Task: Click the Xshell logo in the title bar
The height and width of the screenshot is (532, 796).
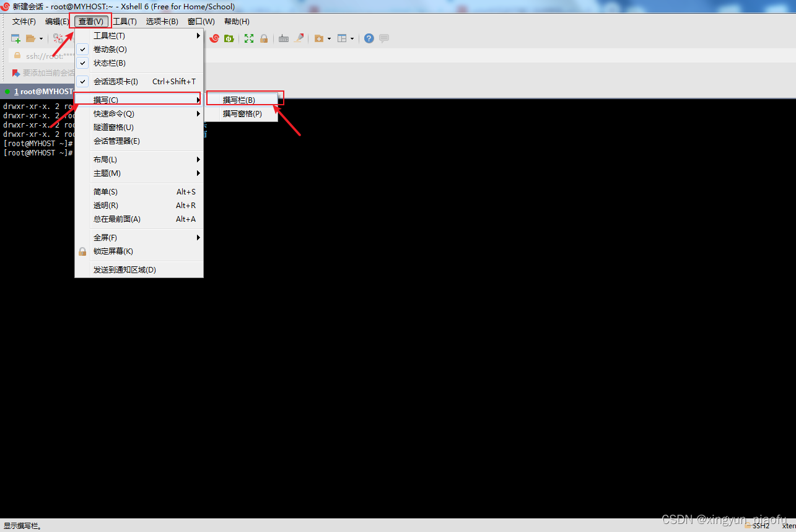Action: tap(5, 6)
